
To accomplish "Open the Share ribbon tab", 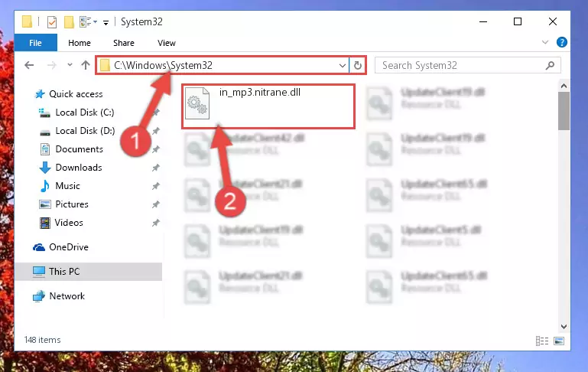I will pos(123,43).
